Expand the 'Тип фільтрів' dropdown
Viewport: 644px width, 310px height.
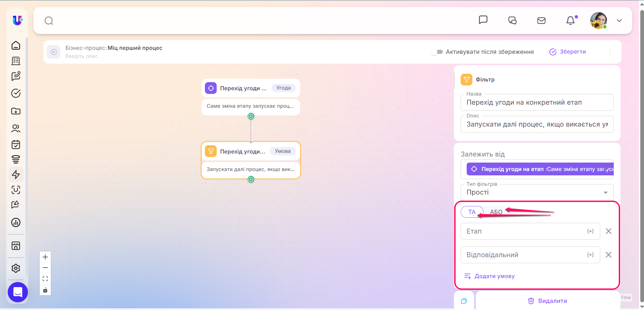pos(537,193)
